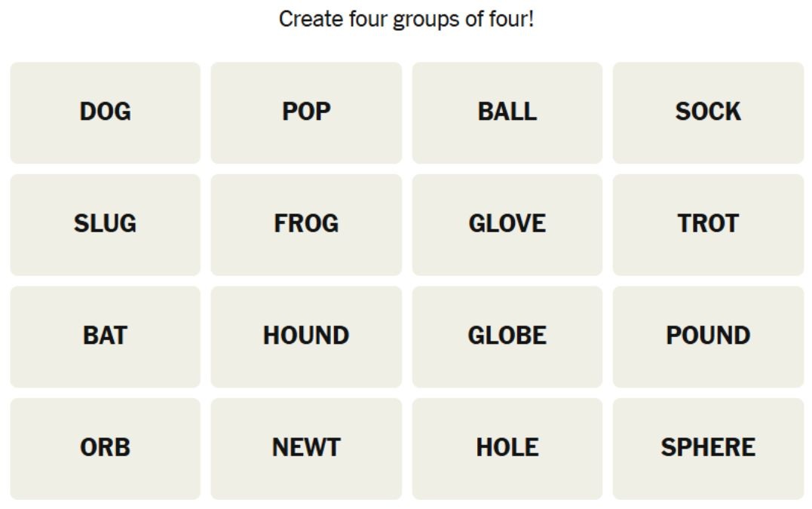812x509 pixels.
Task: Choose the GLOVE card
Action: point(507,224)
